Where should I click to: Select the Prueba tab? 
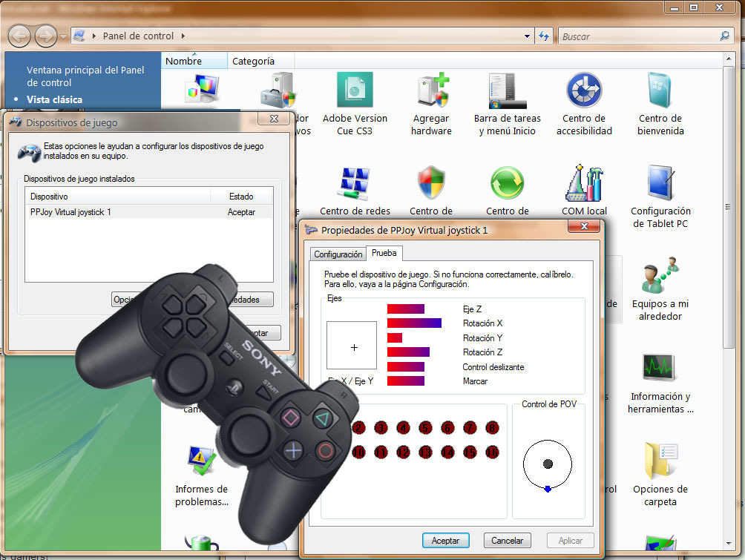pyautogui.click(x=384, y=253)
